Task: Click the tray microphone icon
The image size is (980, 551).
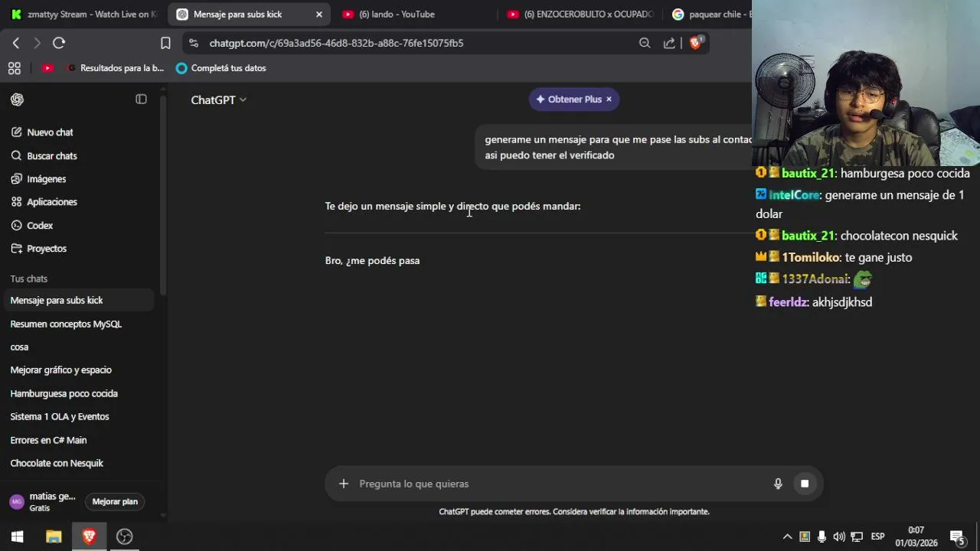Action: click(x=822, y=536)
